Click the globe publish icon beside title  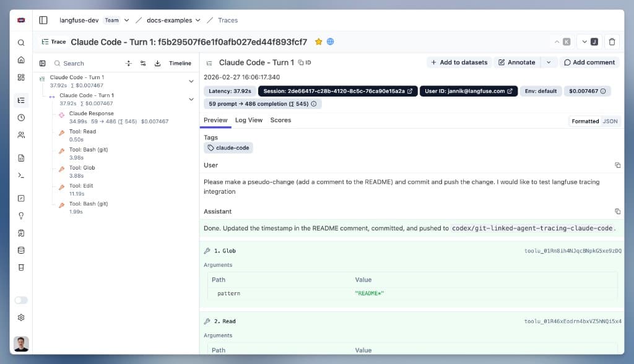331,42
